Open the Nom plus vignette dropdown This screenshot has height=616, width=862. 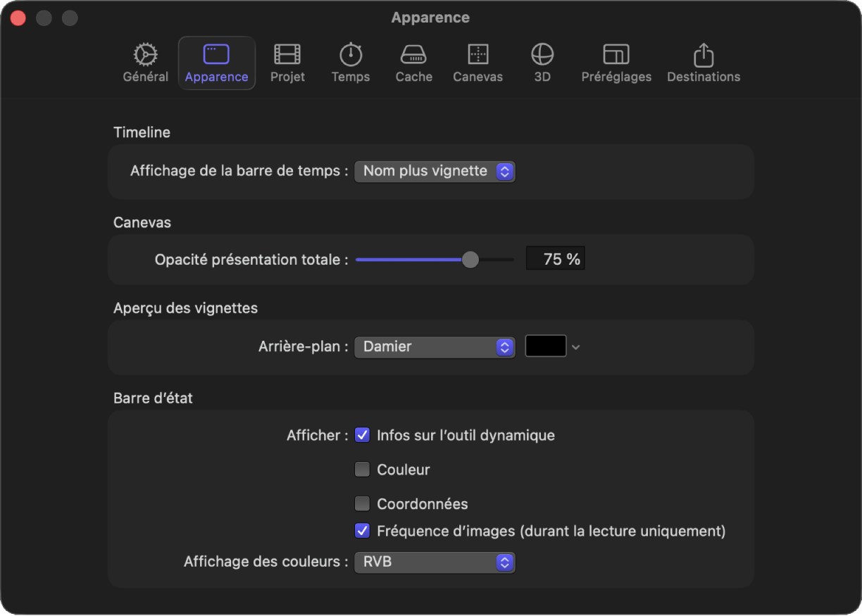pos(435,171)
